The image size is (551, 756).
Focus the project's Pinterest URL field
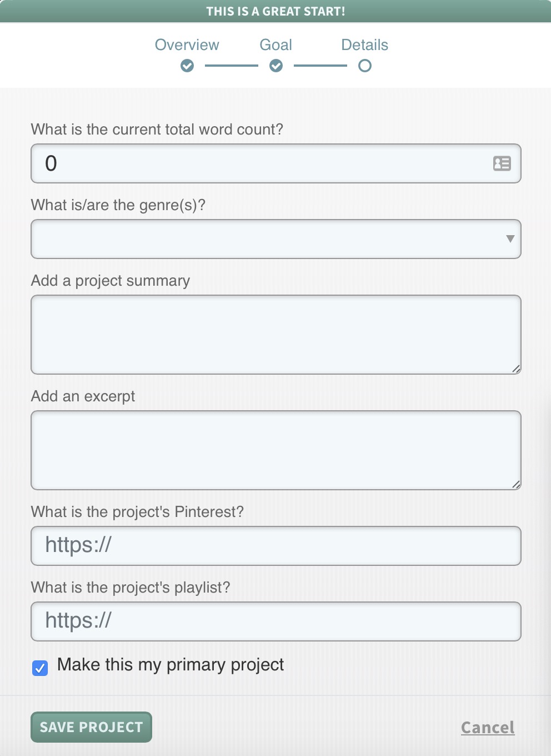pos(275,546)
